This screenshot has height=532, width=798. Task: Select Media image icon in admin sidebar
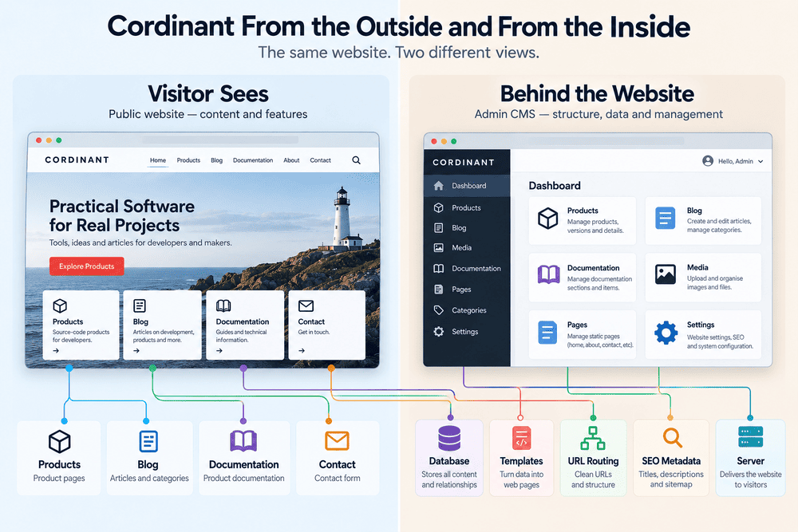click(439, 248)
